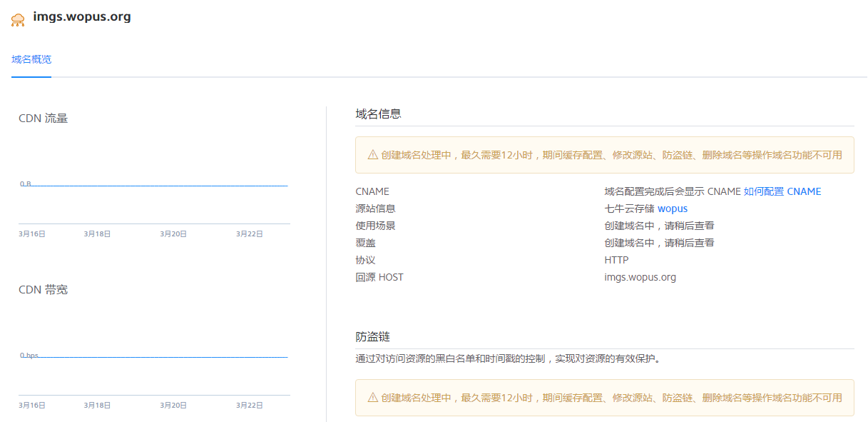Click the 回源 HOST value imgs.wopus.org
868x422 pixels.
click(x=640, y=277)
